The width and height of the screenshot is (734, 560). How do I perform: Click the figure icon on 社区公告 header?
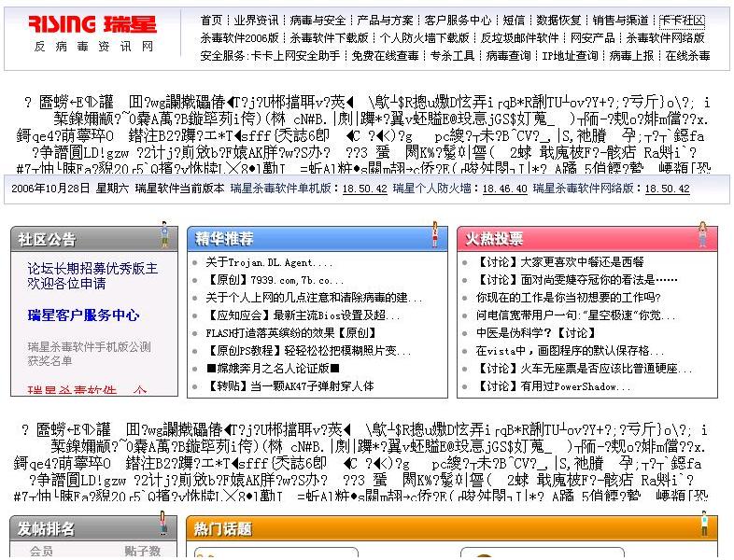(164, 234)
